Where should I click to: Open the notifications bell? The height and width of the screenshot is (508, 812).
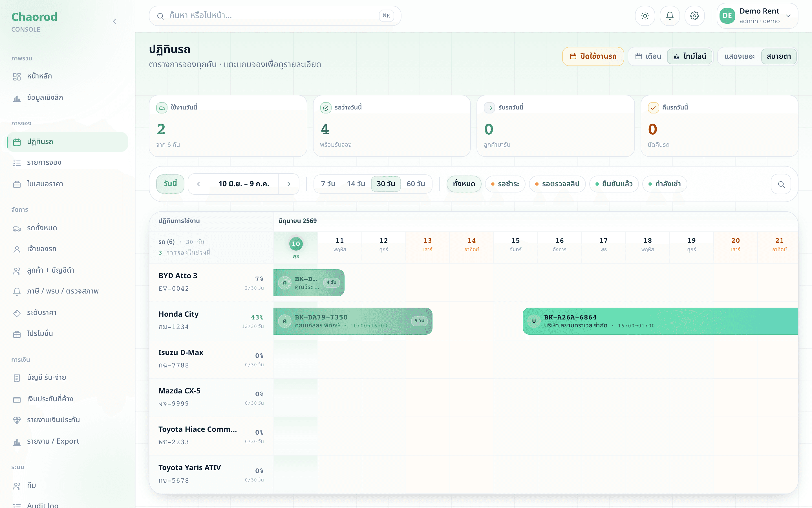pos(670,16)
